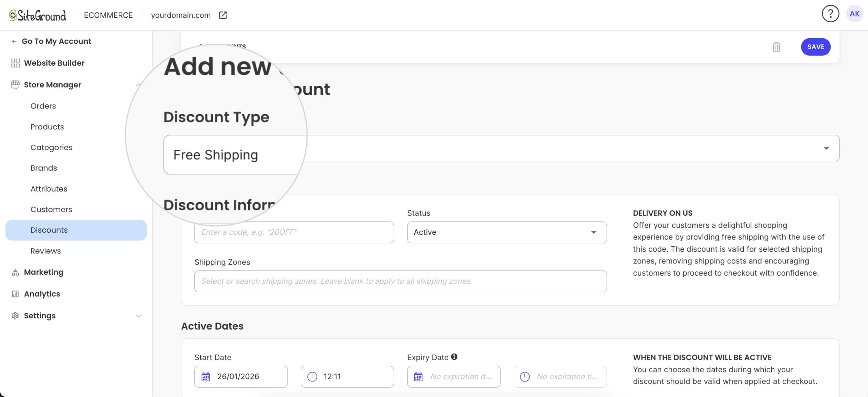The image size is (868, 397).
Task: Click Start Date field 26/01/2026
Action: coord(241,377)
